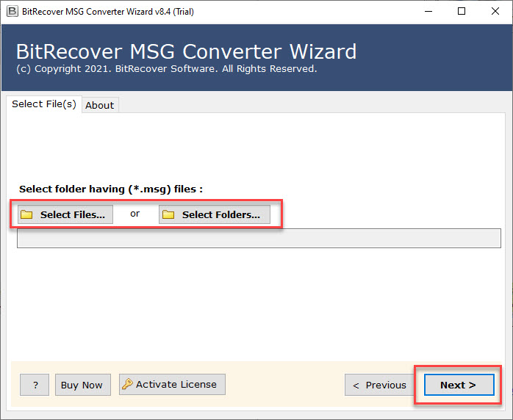513x420 pixels.
Task: Click the Select Folders... button
Action: click(215, 214)
